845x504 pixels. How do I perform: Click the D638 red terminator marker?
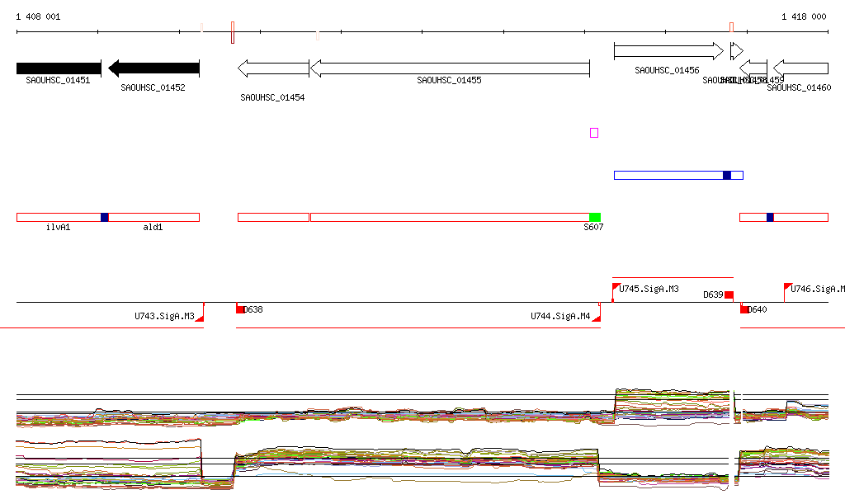tap(240, 309)
